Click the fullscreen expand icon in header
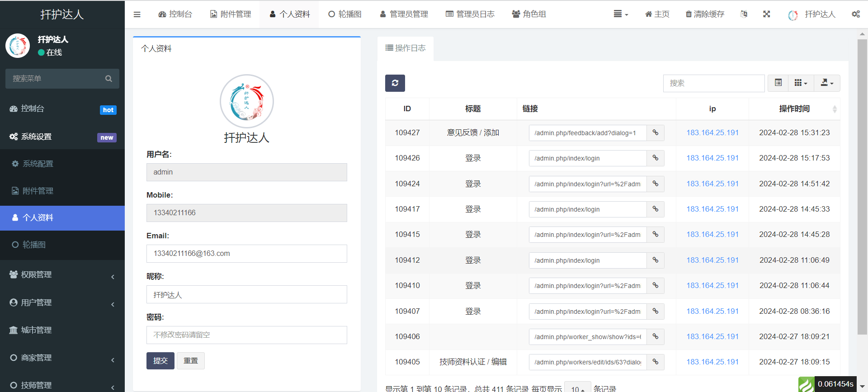The height and width of the screenshot is (392, 868). pyautogui.click(x=766, y=14)
